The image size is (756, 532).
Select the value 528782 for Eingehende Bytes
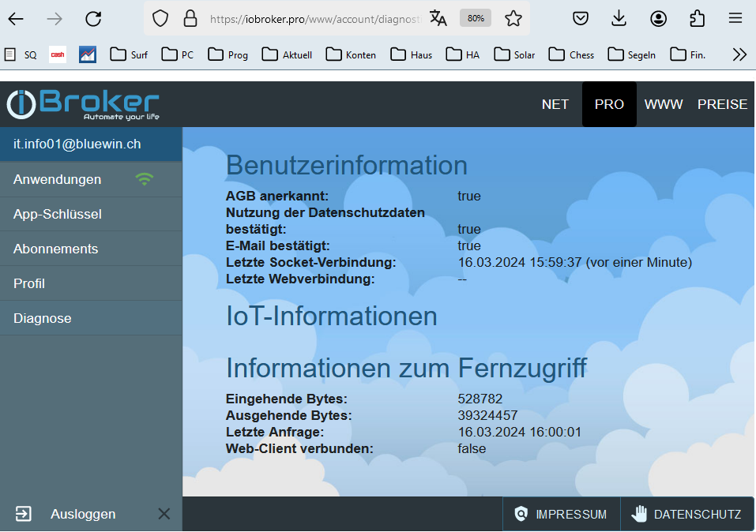pyautogui.click(x=480, y=399)
